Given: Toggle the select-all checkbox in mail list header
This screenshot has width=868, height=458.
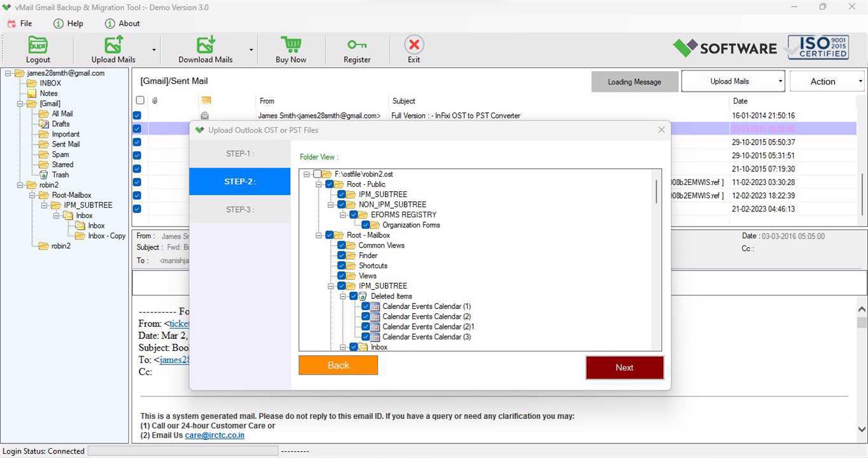Looking at the screenshot, I should pos(140,100).
